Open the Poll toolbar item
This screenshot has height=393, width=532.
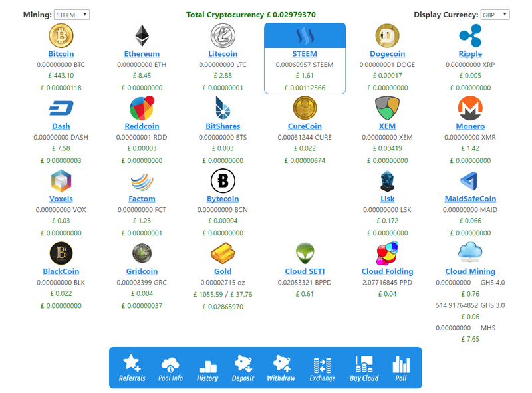click(400, 368)
